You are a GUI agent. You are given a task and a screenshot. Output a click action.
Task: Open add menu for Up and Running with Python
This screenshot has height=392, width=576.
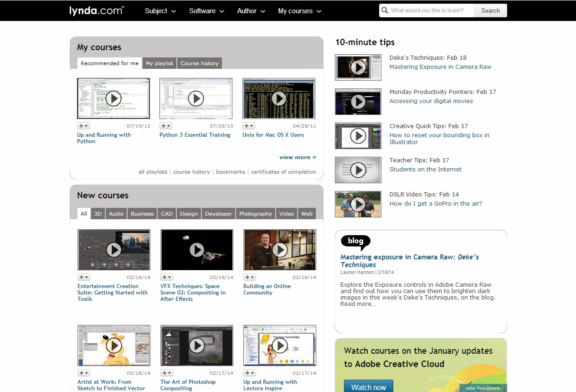[x=83, y=126]
